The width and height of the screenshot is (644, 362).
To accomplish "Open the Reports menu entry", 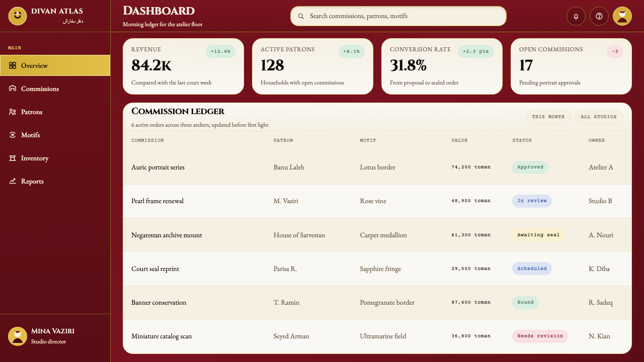I will 55,181.
